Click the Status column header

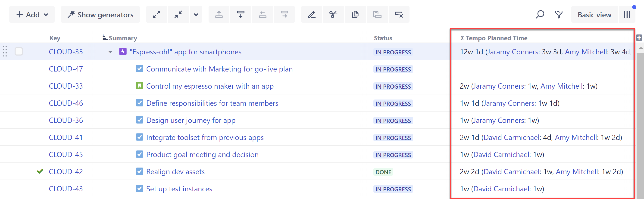point(383,38)
